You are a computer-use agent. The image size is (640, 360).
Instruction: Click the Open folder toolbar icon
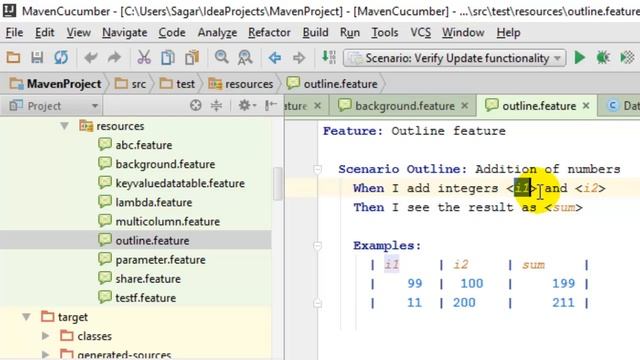[13, 58]
